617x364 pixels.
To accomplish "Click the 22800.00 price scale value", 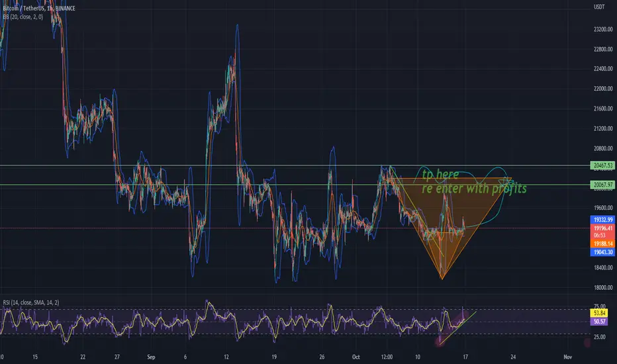I will pyautogui.click(x=603, y=49).
